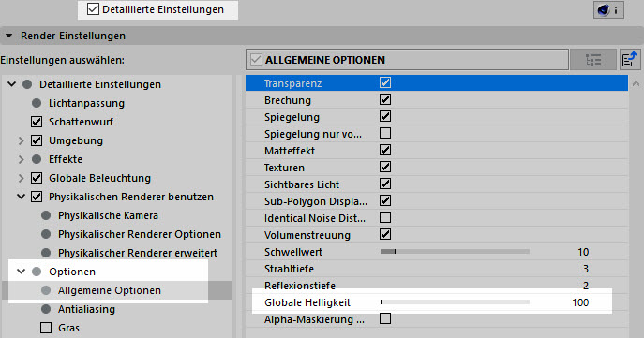644x338 pixels.
Task: Toggle the Sichtbares Licht checkbox
Action: [385, 184]
